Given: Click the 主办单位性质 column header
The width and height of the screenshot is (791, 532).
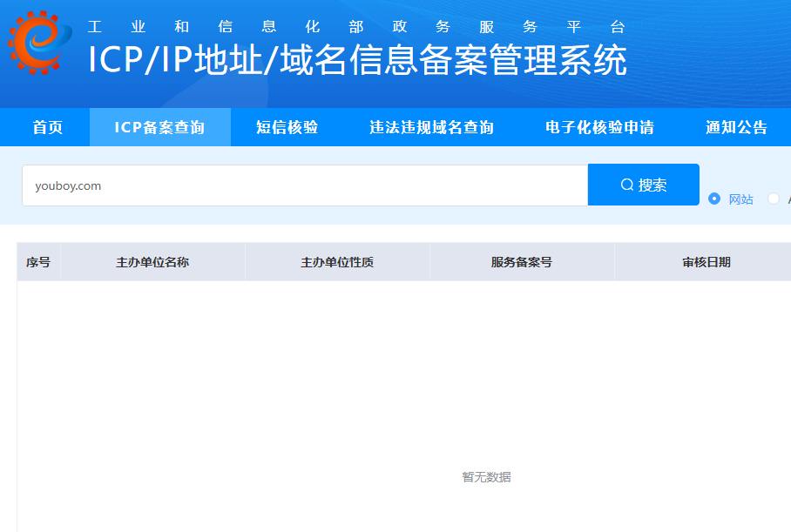Looking at the screenshot, I should [337, 262].
